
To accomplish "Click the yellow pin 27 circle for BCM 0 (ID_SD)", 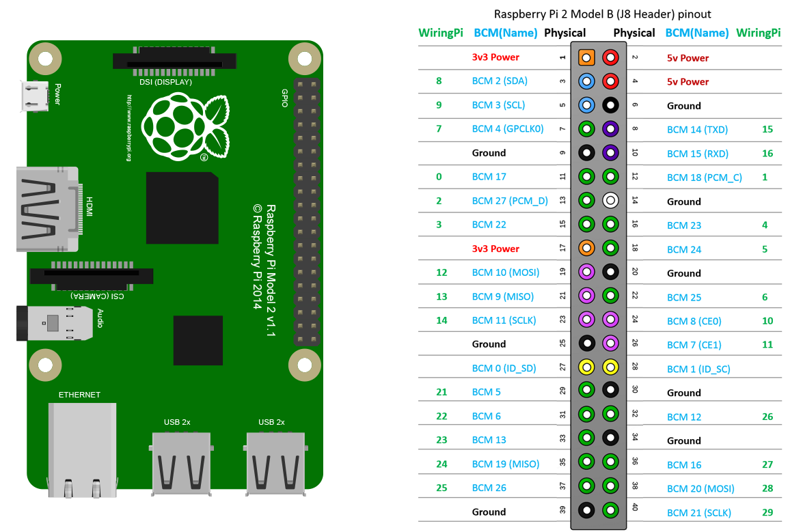I will (586, 367).
